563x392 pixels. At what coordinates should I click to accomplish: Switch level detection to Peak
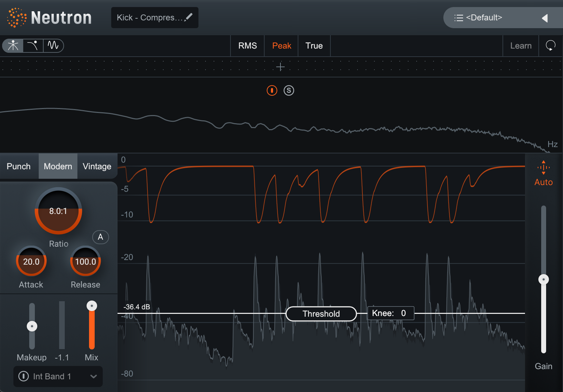[281, 46]
